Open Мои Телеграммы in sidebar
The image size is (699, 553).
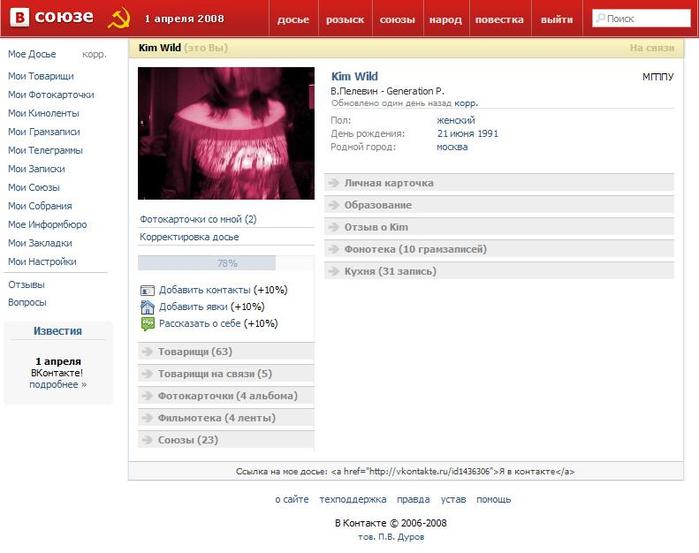pyautogui.click(x=45, y=150)
